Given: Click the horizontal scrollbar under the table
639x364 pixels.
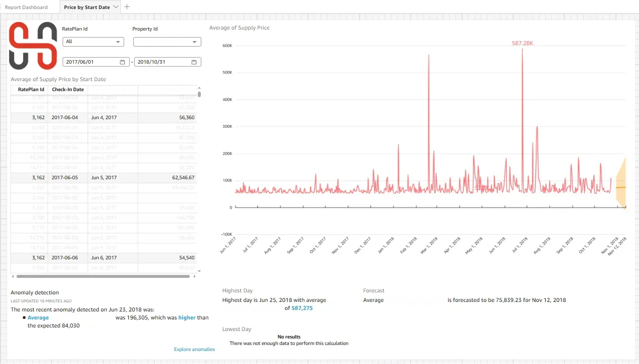Looking at the screenshot, I should tap(103, 276).
